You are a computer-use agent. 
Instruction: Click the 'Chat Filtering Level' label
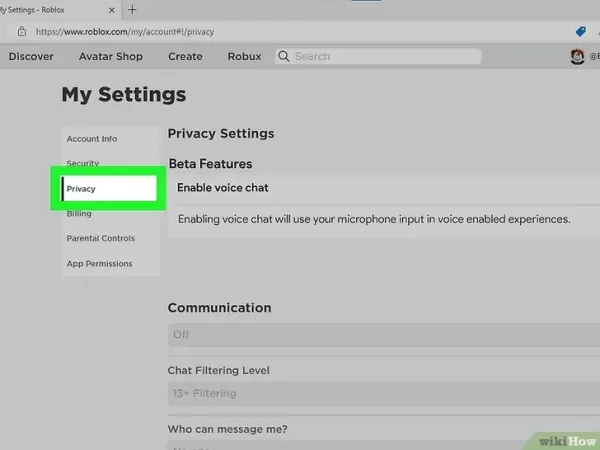[x=218, y=370]
